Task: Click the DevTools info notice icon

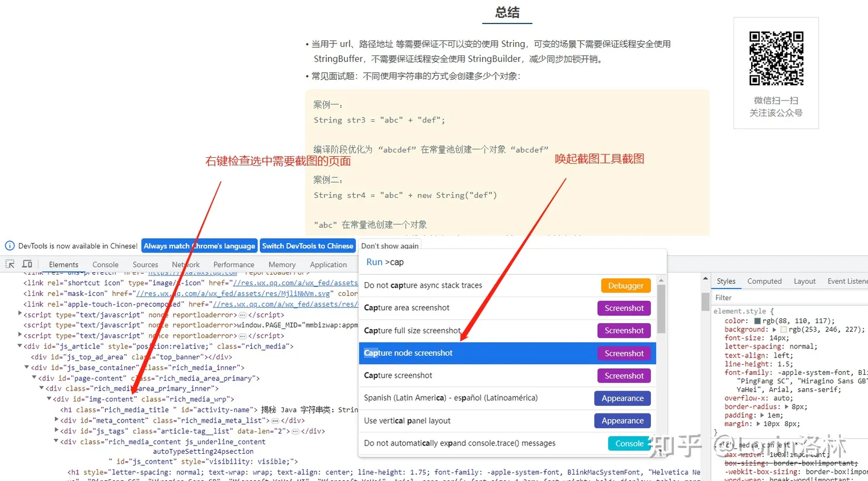Action: tap(10, 246)
